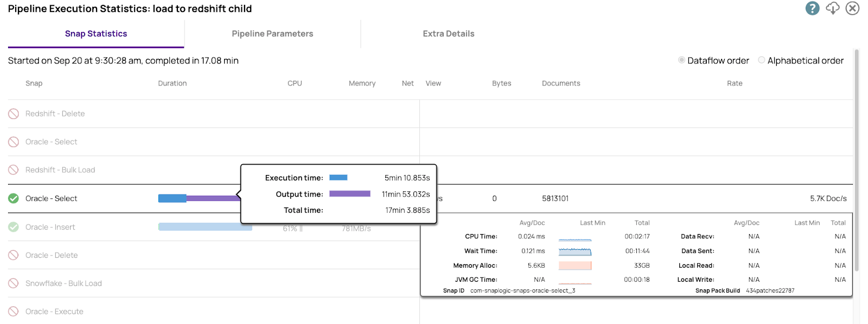Select the Alphabetical order radio button
Viewport: 868px width, 324px height.
tap(762, 60)
